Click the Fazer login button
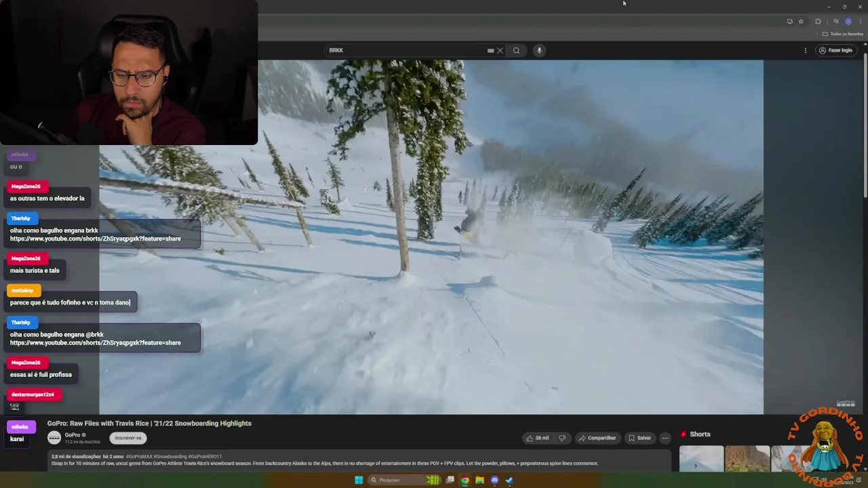 click(835, 50)
